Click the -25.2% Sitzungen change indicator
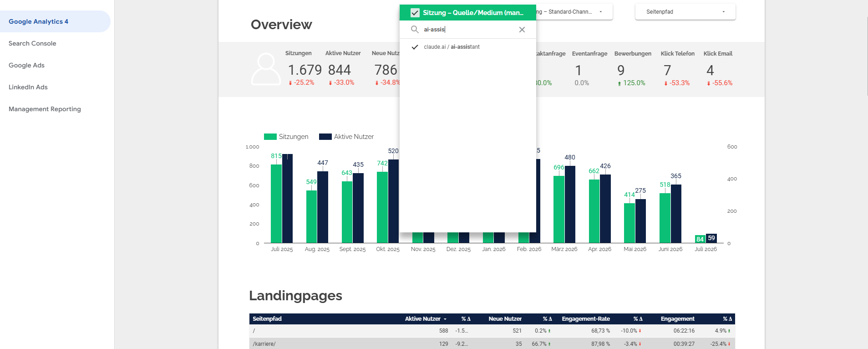This screenshot has width=868, height=349. 301,82
